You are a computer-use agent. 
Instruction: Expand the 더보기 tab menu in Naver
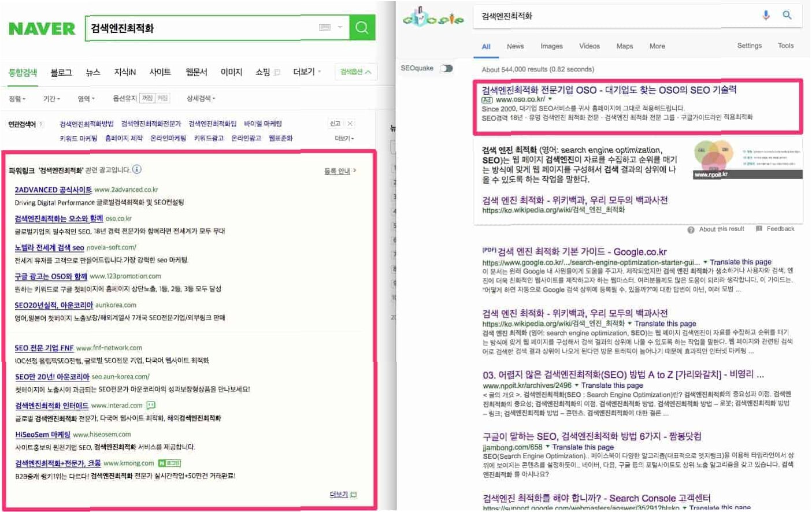(307, 72)
